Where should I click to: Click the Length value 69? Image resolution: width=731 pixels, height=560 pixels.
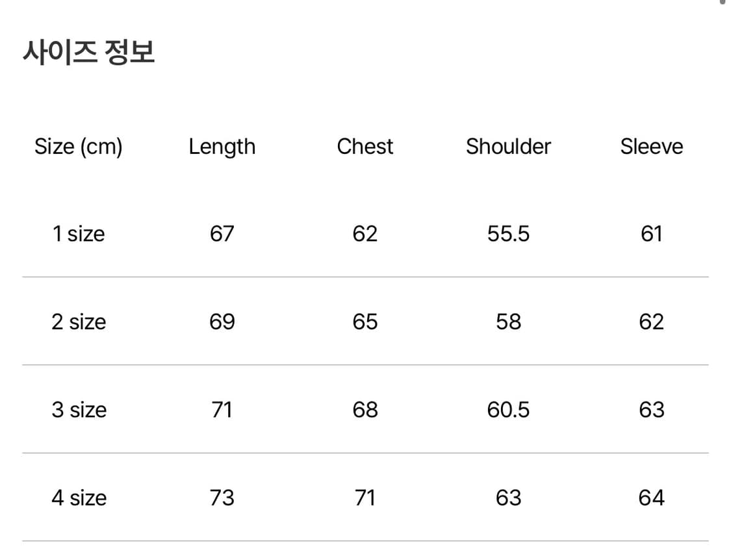tap(222, 322)
